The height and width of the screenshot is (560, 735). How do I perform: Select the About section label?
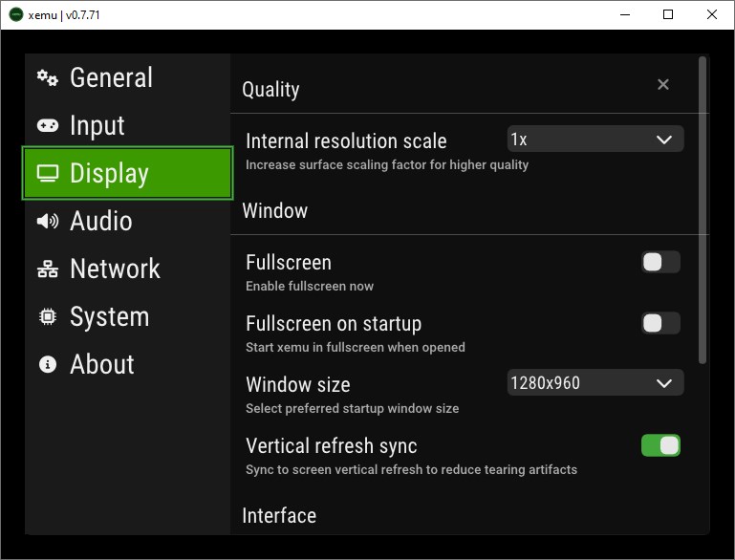[x=102, y=364]
